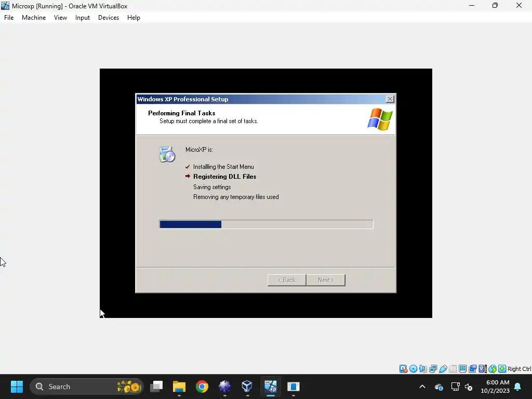Click the optical drive status icon

point(413,369)
